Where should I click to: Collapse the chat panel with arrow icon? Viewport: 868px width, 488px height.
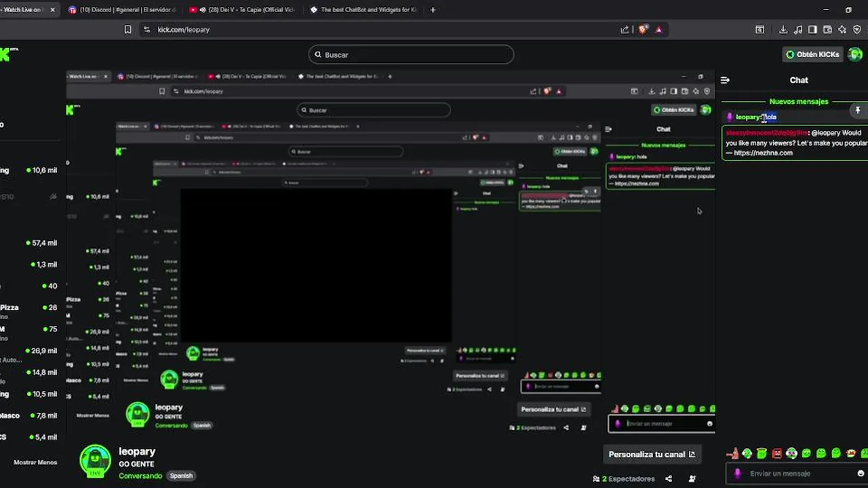(725, 80)
